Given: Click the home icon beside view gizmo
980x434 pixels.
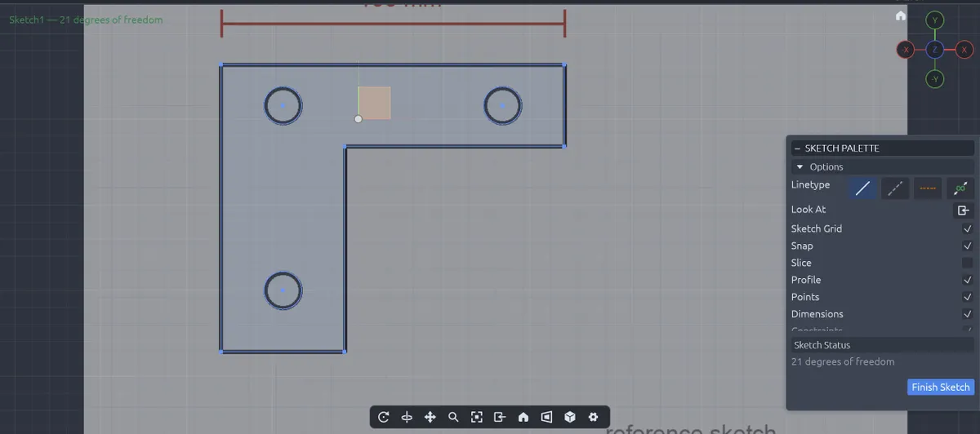Looking at the screenshot, I should [x=901, y=15].
